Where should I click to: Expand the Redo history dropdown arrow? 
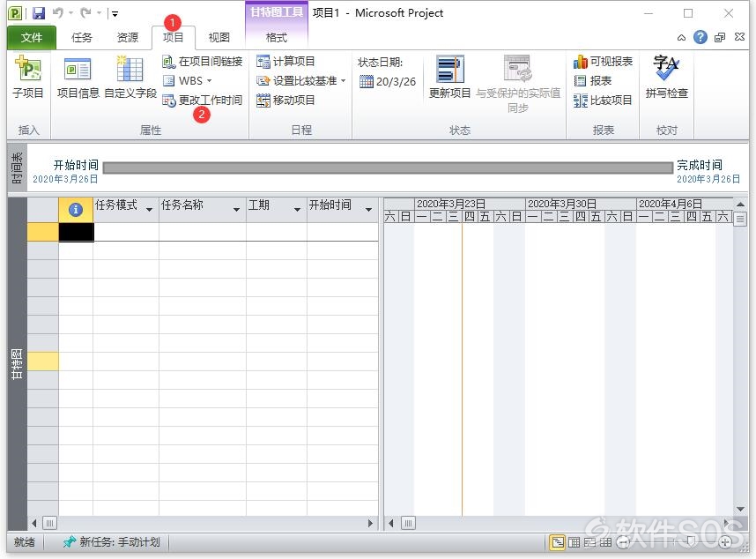100,13
